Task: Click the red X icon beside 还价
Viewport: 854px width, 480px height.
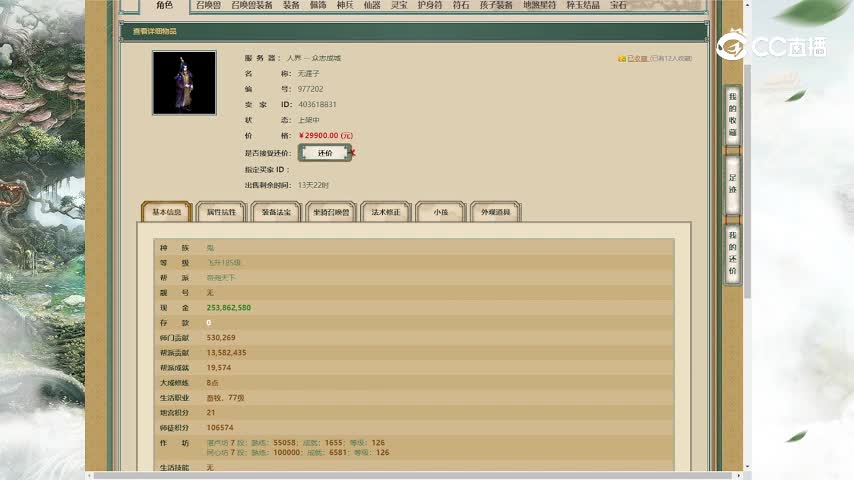Action: click(x=353, y=153)
